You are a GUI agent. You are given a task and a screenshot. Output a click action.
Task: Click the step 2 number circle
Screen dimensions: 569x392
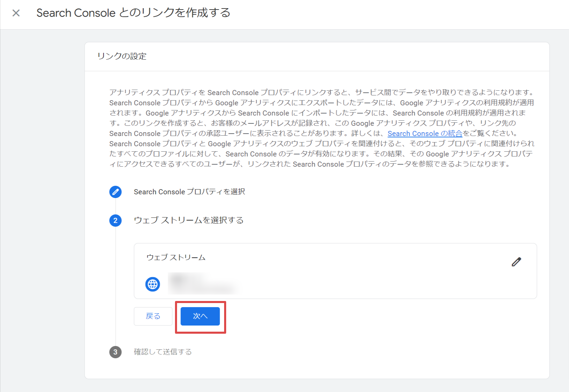(115, 220)
